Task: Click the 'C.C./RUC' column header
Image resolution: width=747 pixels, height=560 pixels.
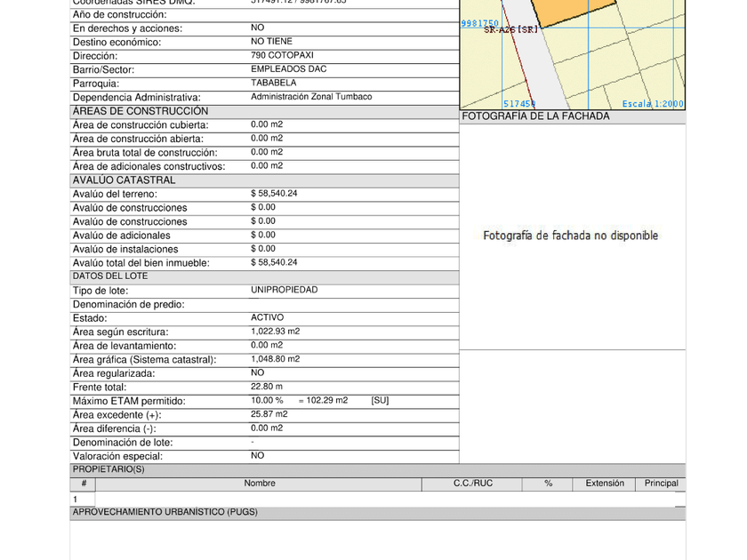Action: click(x=472, y=484)
